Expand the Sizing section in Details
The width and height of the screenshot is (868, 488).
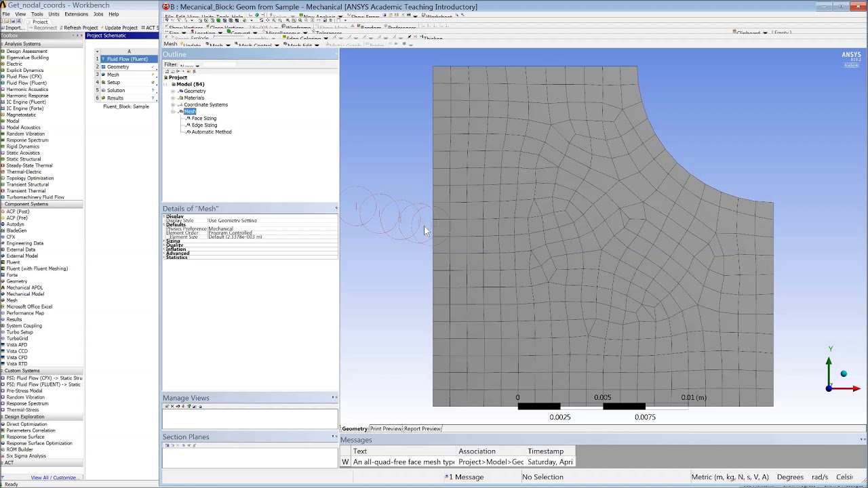(165, 241)
